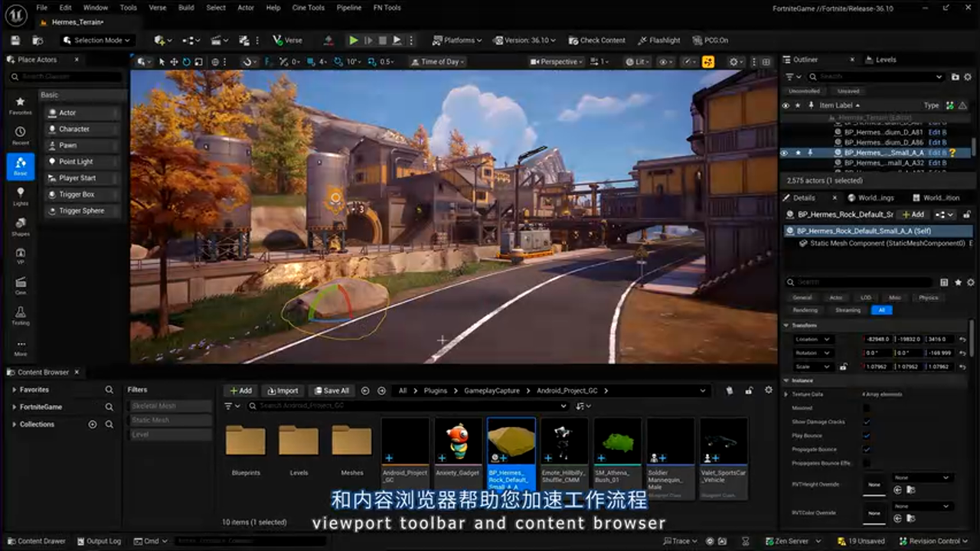Expand the Texture Data array

coord(786,394)
